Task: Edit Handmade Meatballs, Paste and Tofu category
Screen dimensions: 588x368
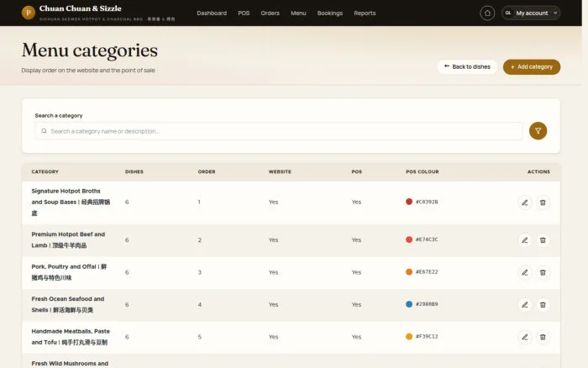Action: [x=525, y=337]
